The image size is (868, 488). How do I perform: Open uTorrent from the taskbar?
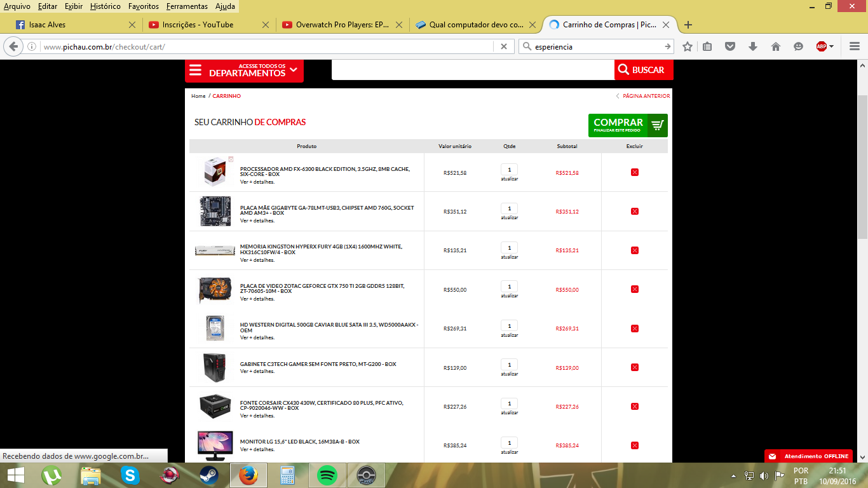coord(51,475)
